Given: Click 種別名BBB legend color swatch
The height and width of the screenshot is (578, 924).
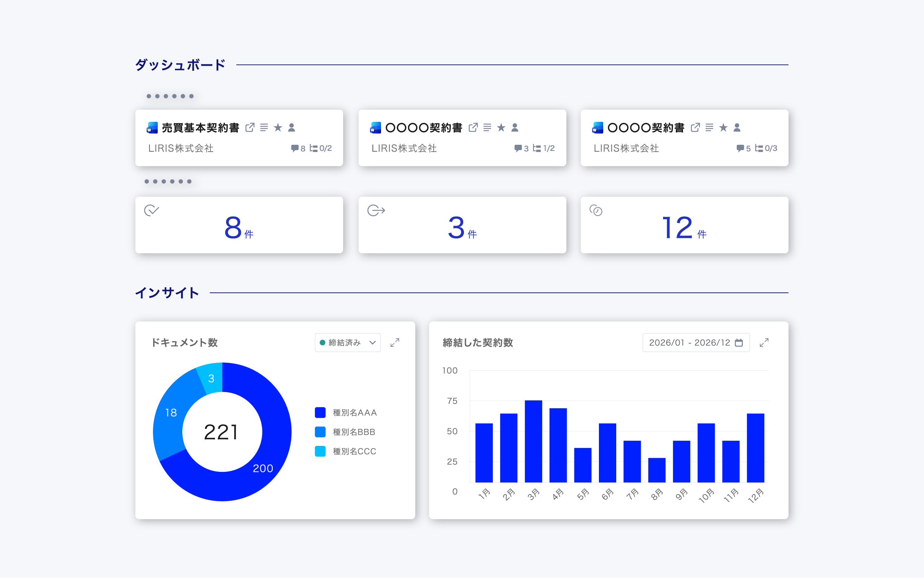Looking at the screenshot, I should coord(320,432).
